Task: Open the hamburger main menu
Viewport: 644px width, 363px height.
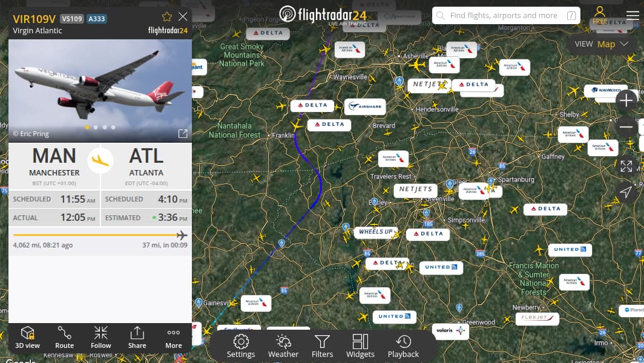Action: (x=632, y=16)
